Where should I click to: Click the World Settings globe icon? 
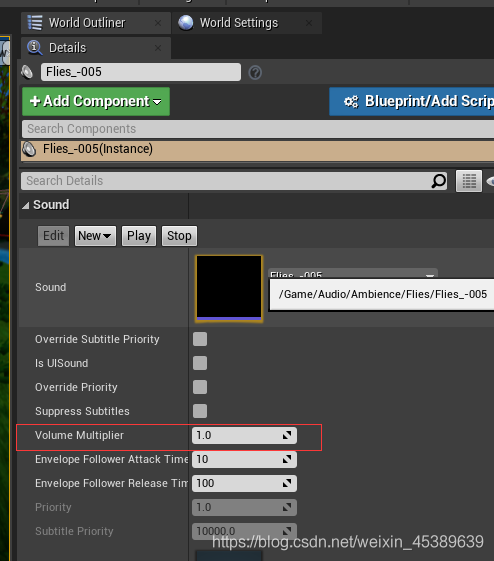tap(186, 23)
